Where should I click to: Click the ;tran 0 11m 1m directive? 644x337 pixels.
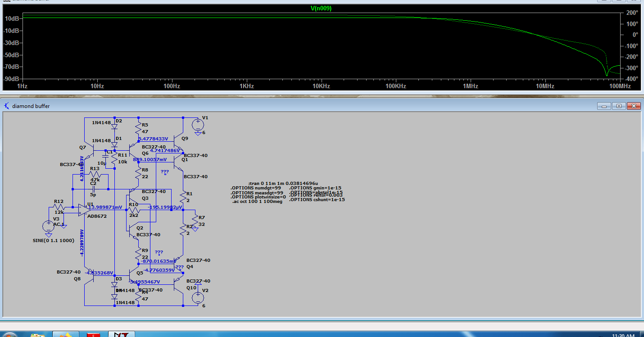283,184
